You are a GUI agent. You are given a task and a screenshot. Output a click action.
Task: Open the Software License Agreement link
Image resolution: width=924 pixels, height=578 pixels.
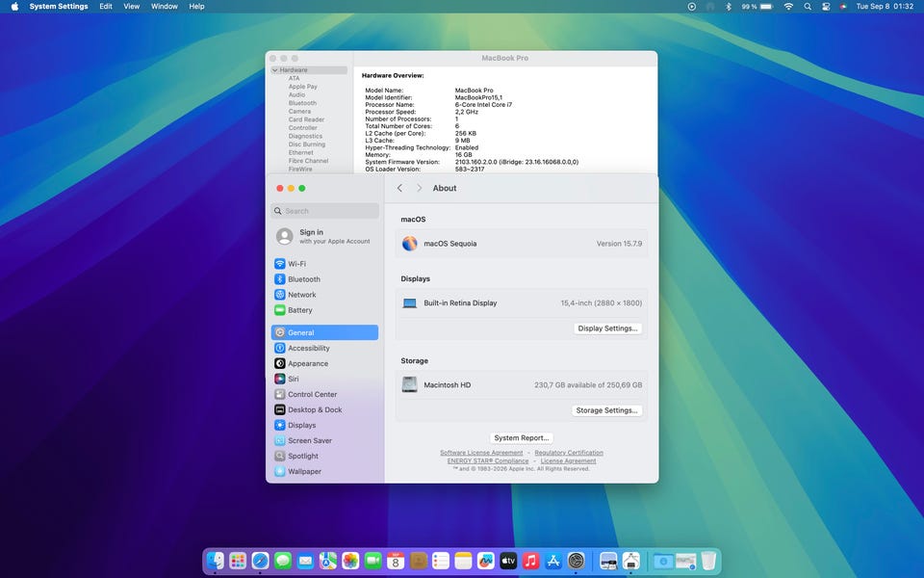(x=481, y=453)
